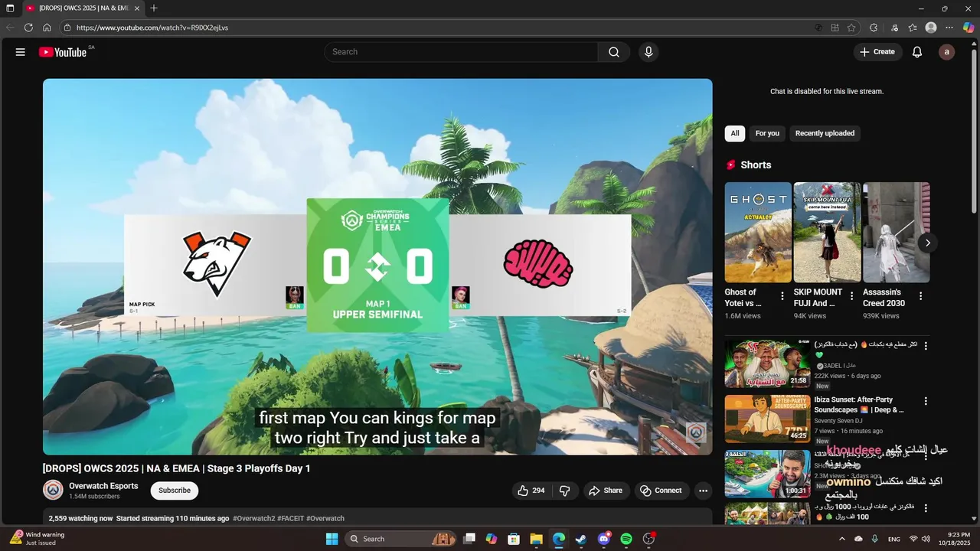The height and width of the screenshot is (551, 980).
Task: Reload the page in browser
Action: (28, 28)
